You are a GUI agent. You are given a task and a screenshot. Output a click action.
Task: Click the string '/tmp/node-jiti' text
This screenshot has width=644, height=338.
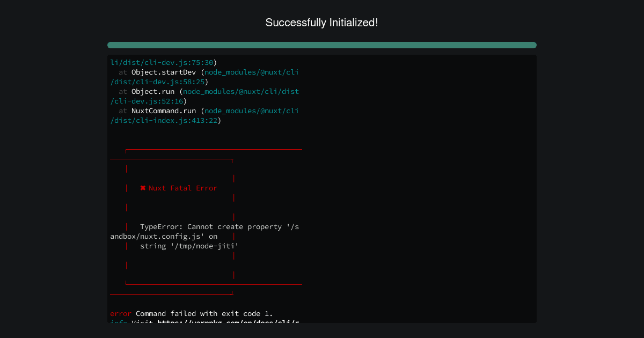click(189, 246)
